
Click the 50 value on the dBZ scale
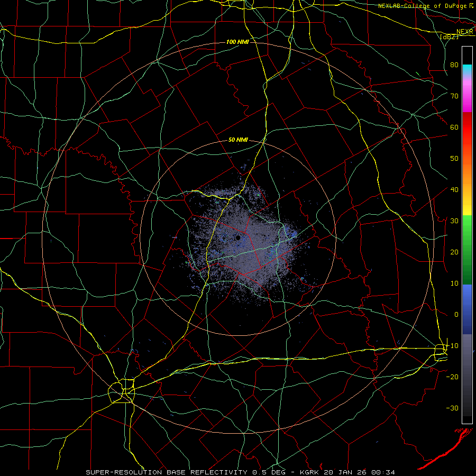[454, 159]
